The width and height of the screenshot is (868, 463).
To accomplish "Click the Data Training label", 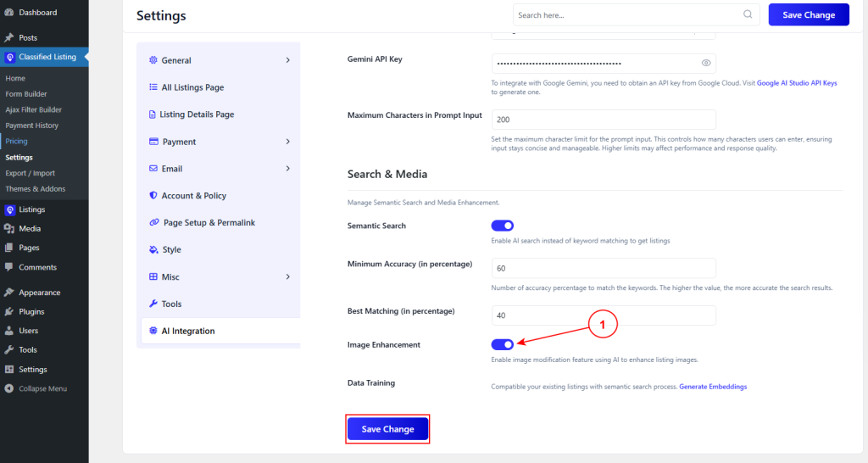I will pyautogui.click(x=371, y=382).
